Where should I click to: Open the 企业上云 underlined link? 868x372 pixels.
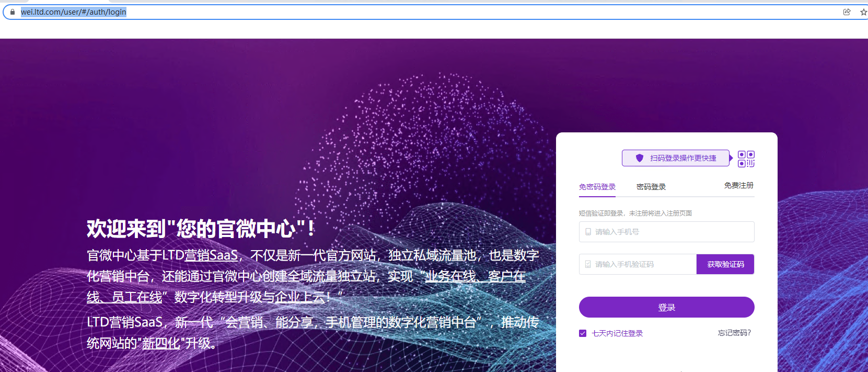300,297
